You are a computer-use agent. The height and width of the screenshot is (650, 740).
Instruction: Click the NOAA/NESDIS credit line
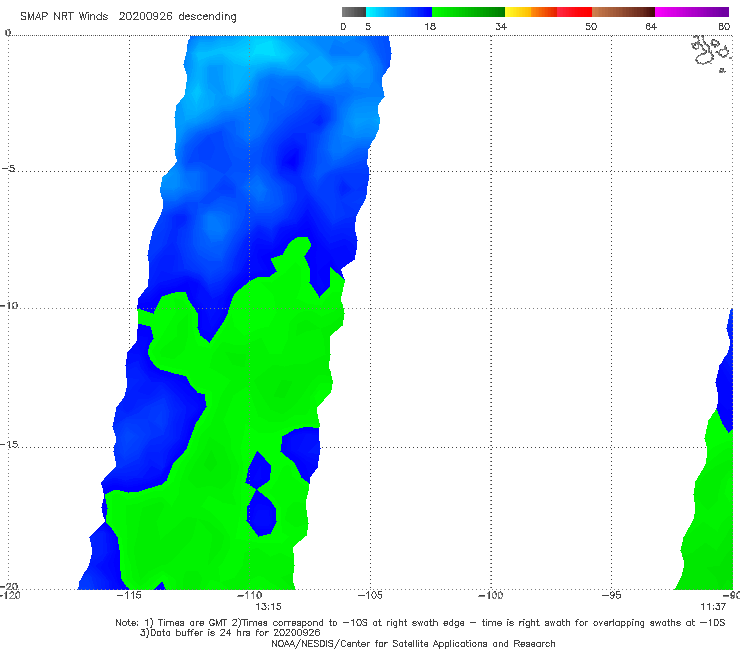(413, 643)
